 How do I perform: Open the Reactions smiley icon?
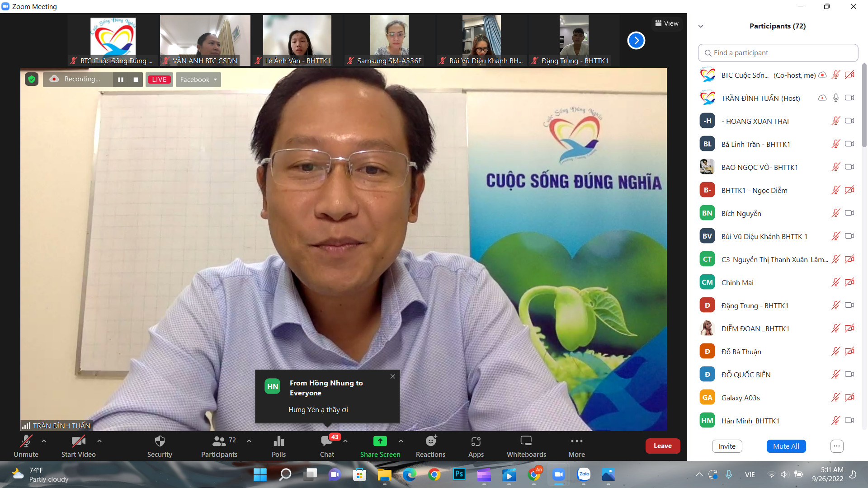(431, 441)
